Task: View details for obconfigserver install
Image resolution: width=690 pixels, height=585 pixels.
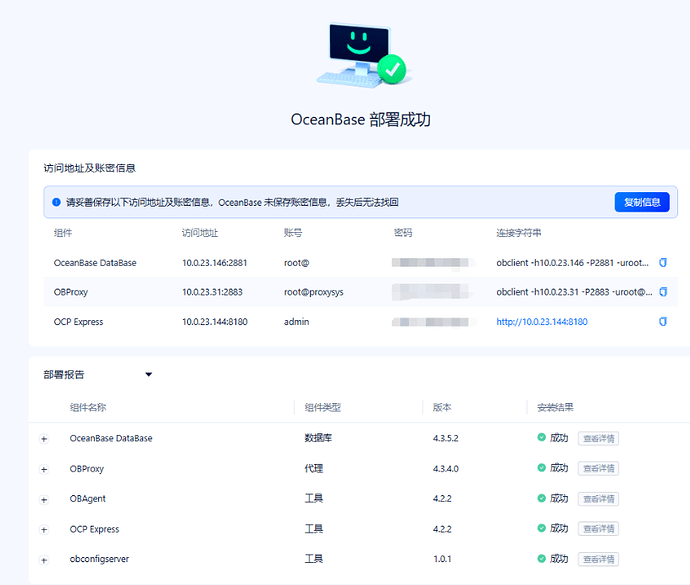Action: pyautogui.click(x=598, y=559)
